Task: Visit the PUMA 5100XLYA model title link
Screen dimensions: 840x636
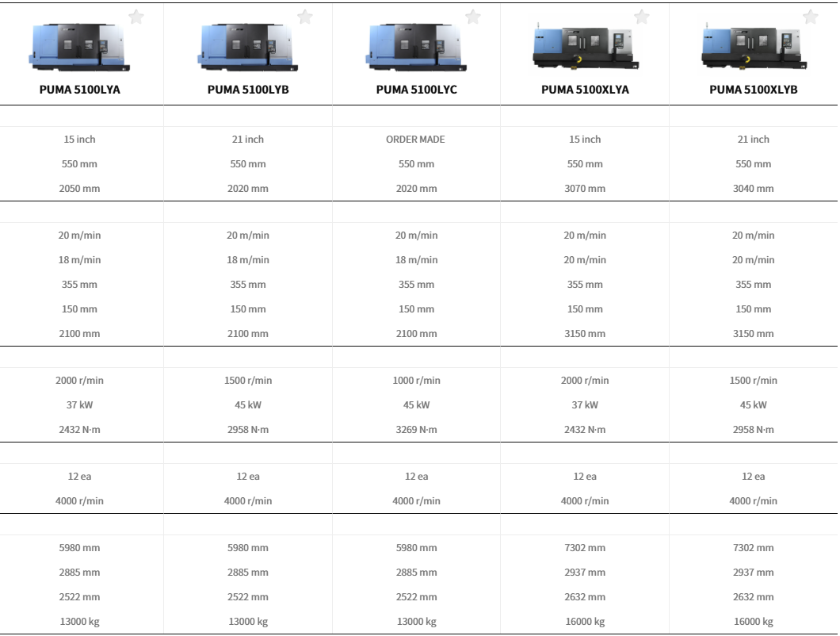Action: coord(585,90)
